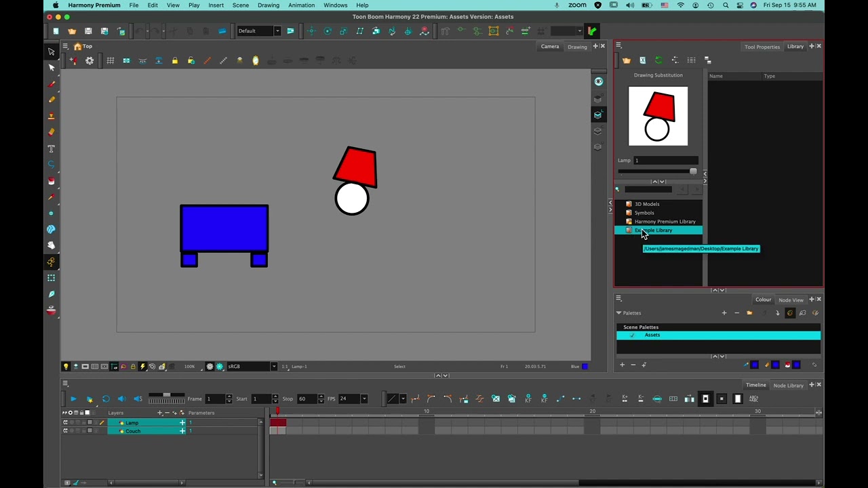Click the Stop frame input field
Screen dimensions: 868x488
click(307, 399)
